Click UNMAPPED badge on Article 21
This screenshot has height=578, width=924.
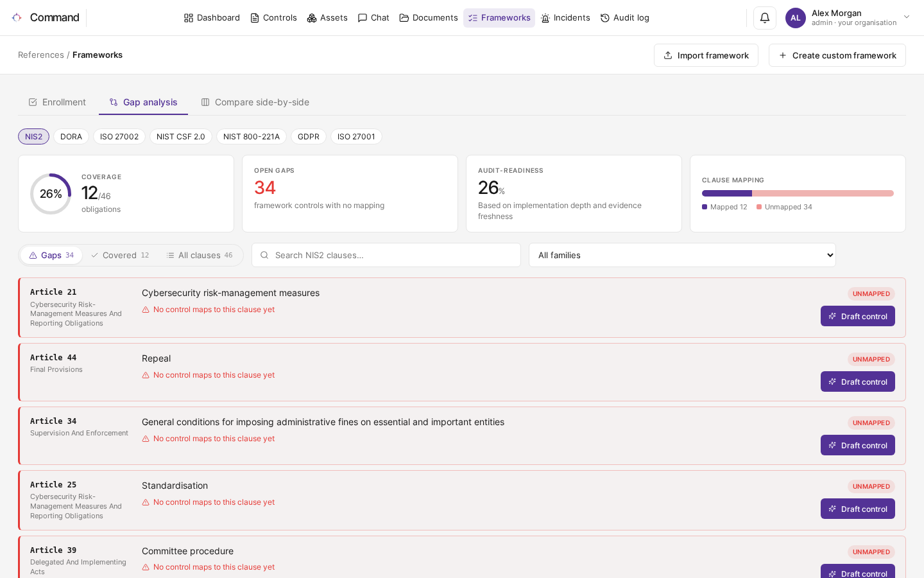[871, 293]
